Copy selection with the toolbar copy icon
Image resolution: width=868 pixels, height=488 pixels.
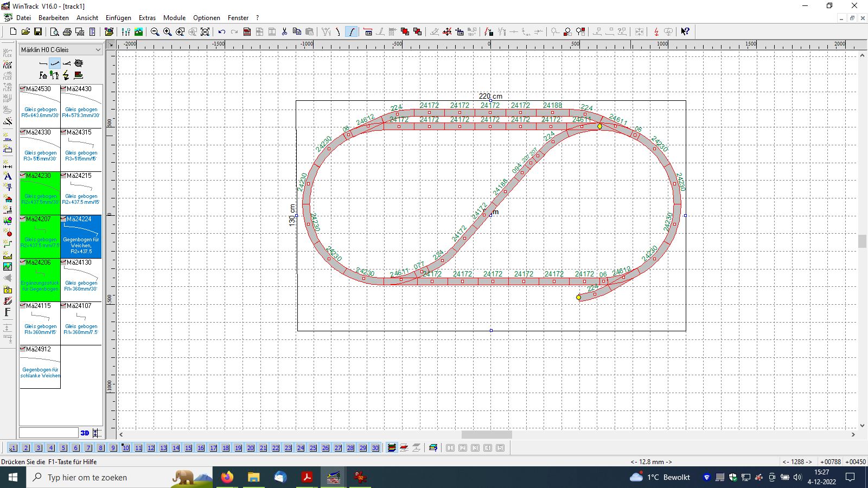click(x=297, y=32)
